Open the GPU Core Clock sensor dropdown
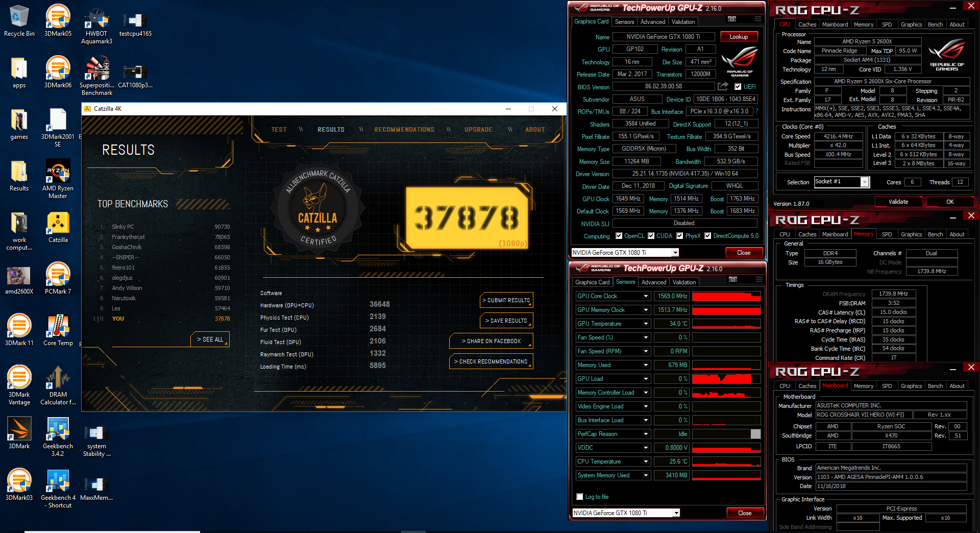980x533 pixels. click(646, 296)
